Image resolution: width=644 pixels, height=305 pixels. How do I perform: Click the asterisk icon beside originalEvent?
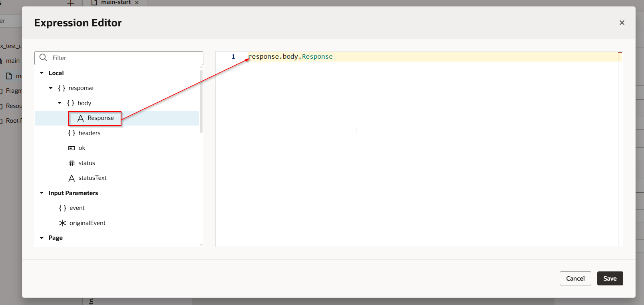63,223
